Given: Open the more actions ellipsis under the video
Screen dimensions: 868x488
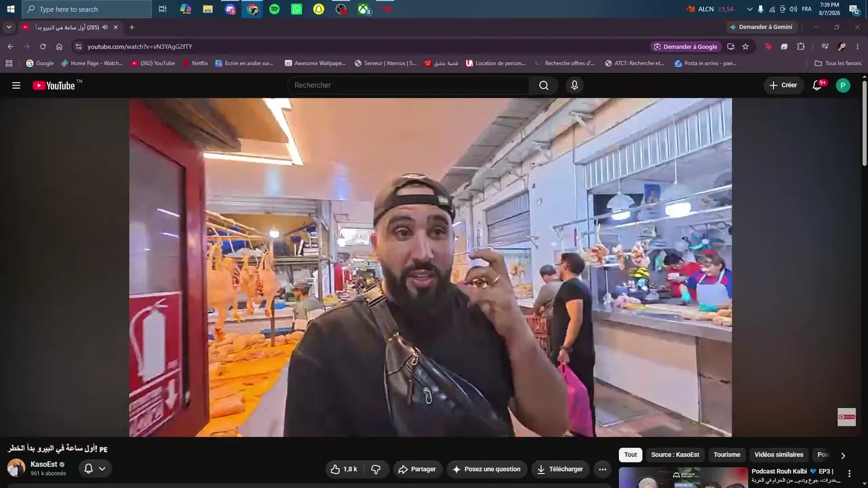Looking at the screenshot, I should [602, 469].
